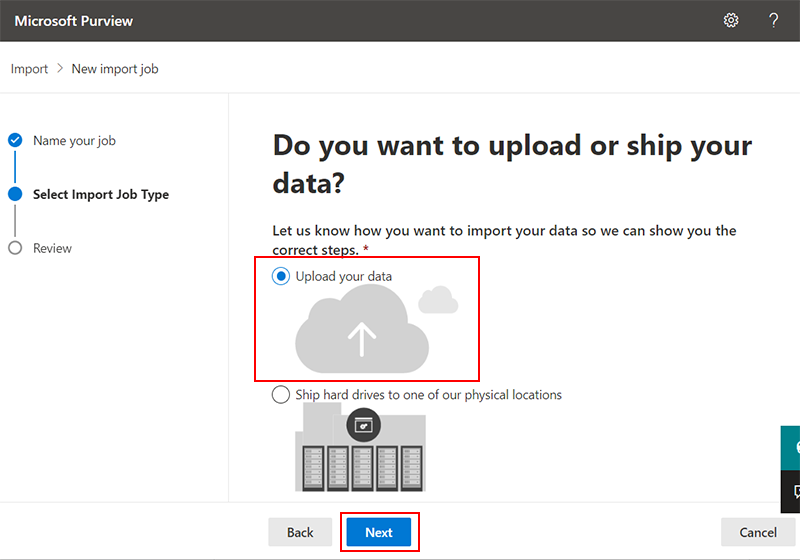Click the teal widget on the right edge
The image size is (800, 560).
click(791, 446)
